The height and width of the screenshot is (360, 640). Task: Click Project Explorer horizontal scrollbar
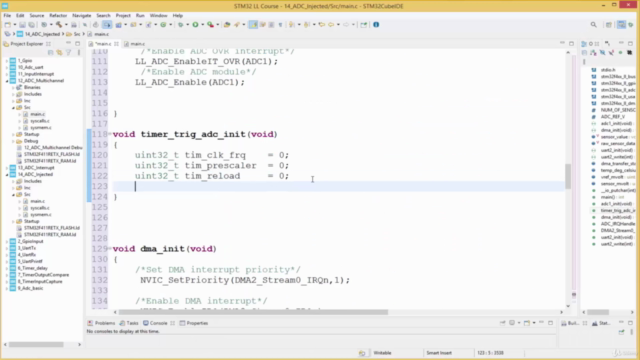tap(36, 344)
